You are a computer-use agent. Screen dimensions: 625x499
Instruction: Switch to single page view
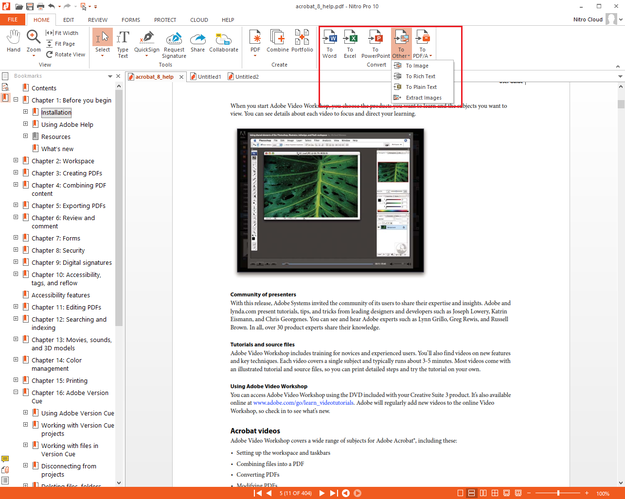point(460,493)
